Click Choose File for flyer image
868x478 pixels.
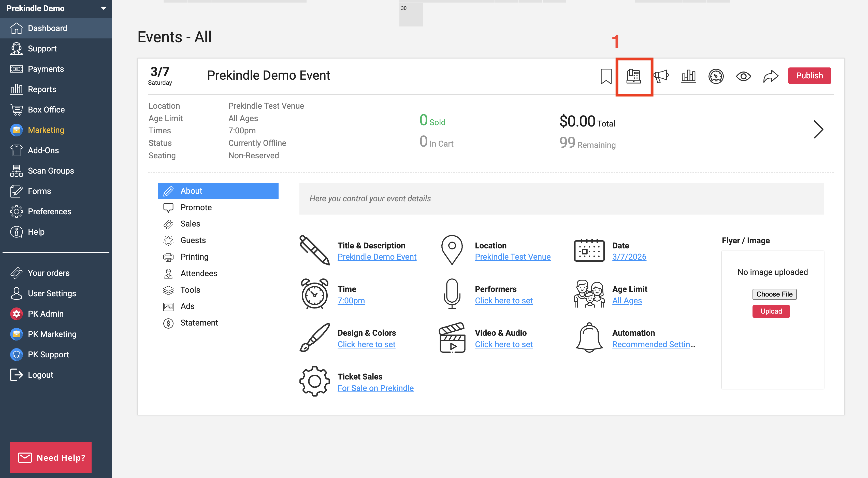tap(774, 294)
